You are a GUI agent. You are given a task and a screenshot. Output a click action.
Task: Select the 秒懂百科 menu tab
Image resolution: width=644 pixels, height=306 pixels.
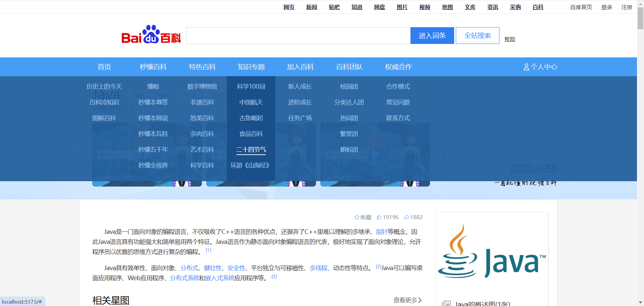pos(153,67)
